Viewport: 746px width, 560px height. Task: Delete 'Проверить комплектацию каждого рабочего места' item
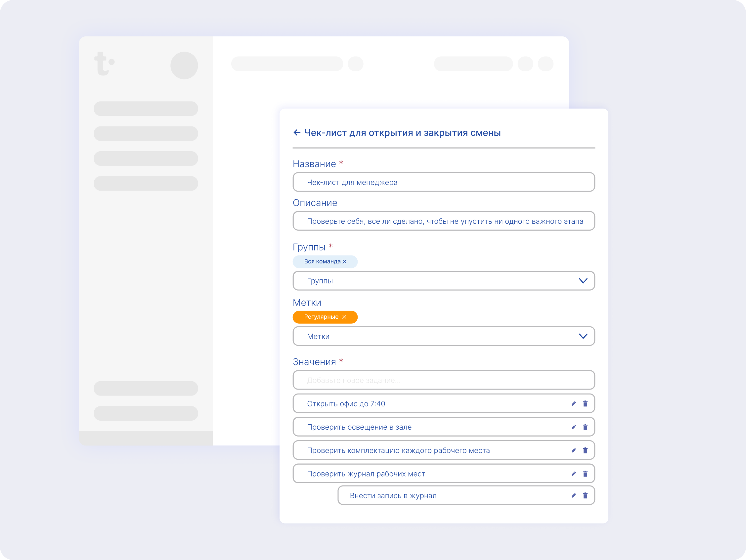[585, 450]
